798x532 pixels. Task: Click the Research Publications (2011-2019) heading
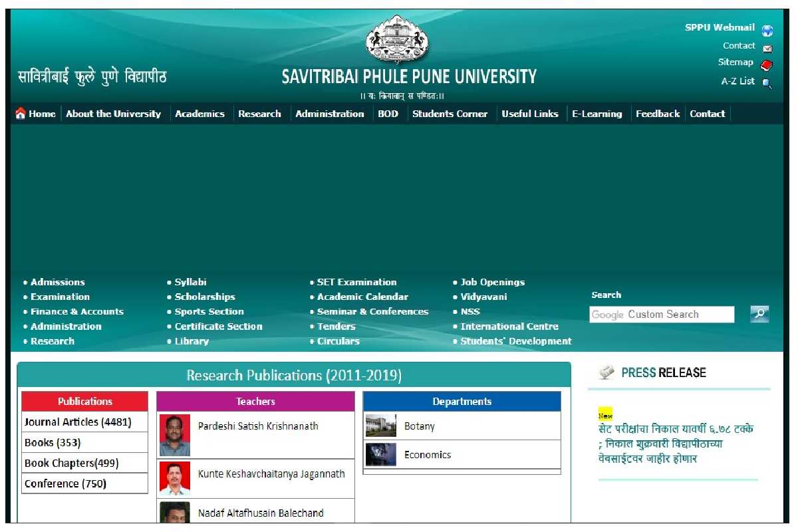coord(294,376)
